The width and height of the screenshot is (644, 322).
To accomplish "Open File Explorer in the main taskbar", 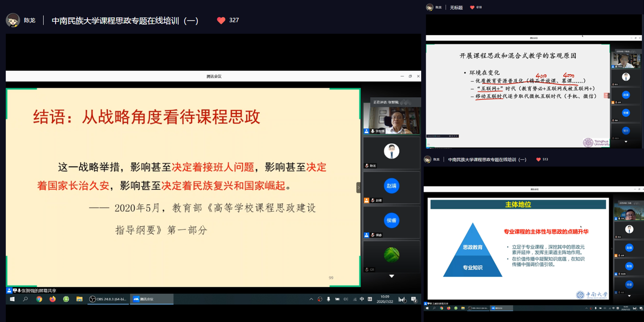I will pyautogui.click(x=79, y=299).
